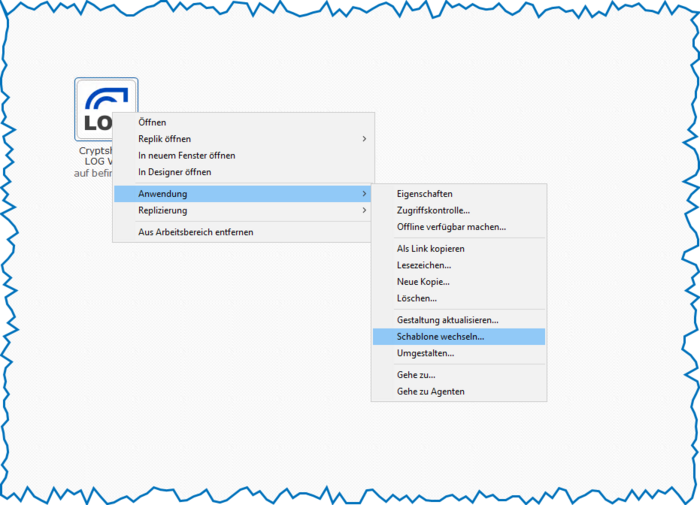700x505 pixels.
Task: Click the 'Gehe zu...' menu item
Action: point(415,375)
